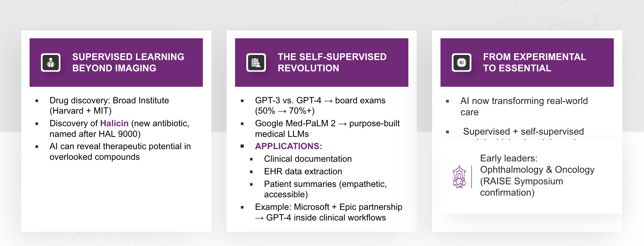
Task: Click the AI chip icon in third header
Action: tap(461, 62)
